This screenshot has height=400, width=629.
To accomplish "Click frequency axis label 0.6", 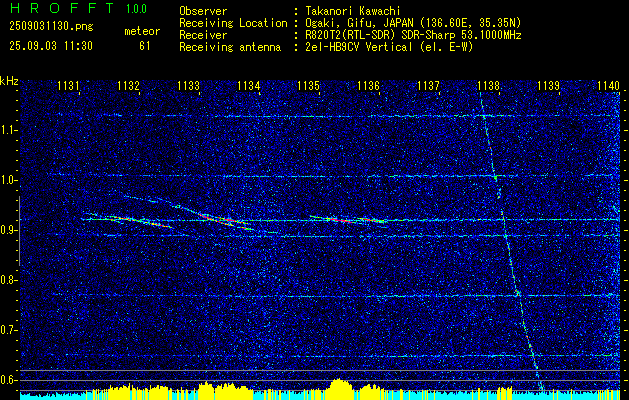I will [8, 380].
